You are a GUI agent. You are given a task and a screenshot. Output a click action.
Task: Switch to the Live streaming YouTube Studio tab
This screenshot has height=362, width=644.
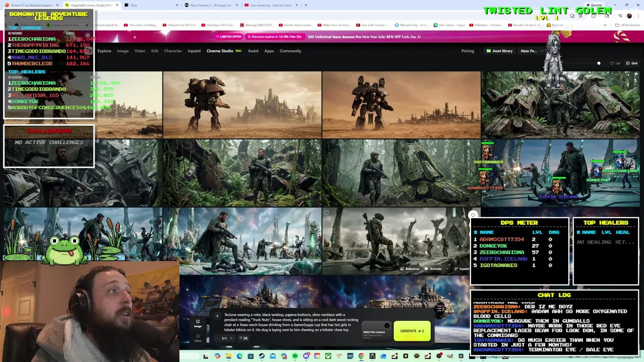270,5
